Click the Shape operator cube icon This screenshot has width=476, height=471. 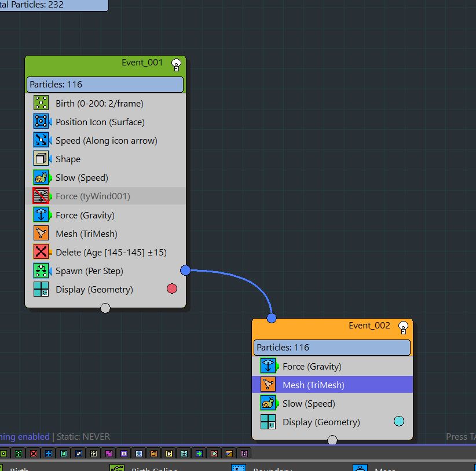pos(41,159)
